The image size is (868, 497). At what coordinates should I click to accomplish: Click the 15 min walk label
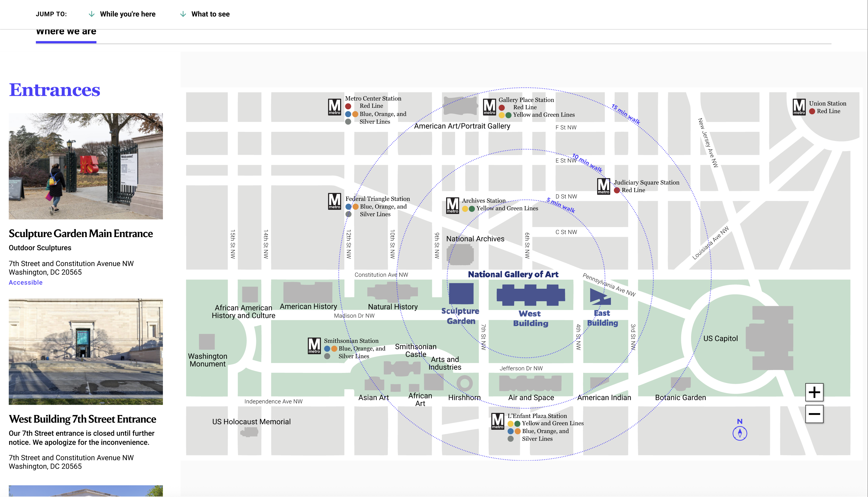click(626, 114)
